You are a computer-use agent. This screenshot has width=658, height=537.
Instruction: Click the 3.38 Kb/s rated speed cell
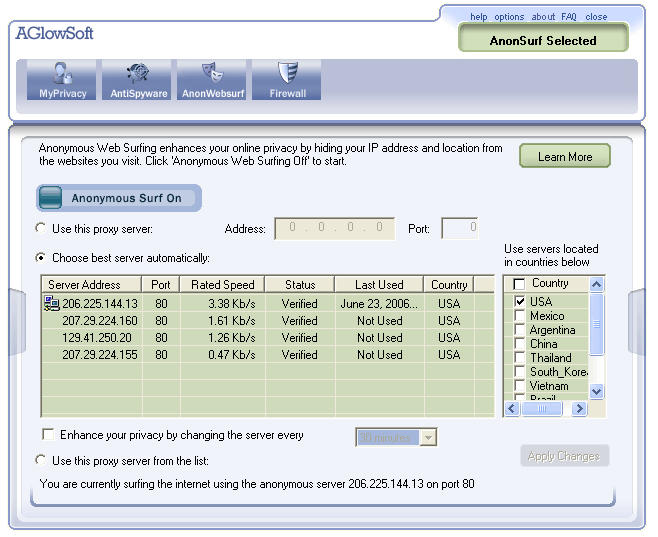[232, 303]
